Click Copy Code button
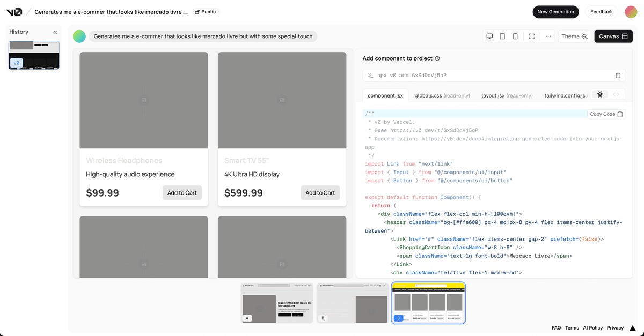Image resolution: width=644 pixels, height=336 pixels. (x=606, y=114)
